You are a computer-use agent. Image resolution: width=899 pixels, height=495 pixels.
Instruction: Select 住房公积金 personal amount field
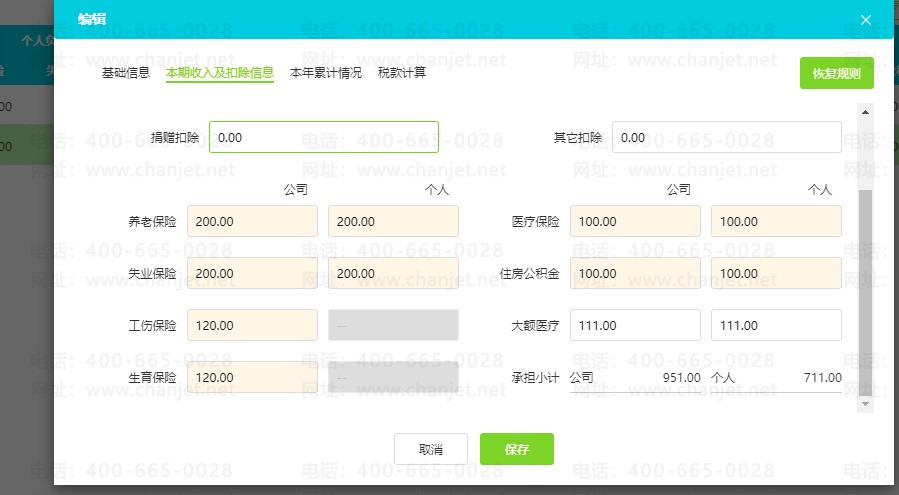(776, 273)
